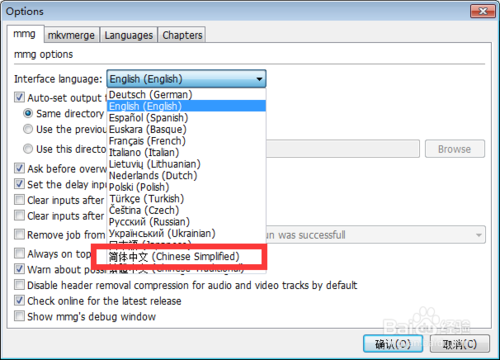The width and height of the screenshot is (500, 360).
Task: Open the run was successfull dropdown
Action: tap(376, 235)
